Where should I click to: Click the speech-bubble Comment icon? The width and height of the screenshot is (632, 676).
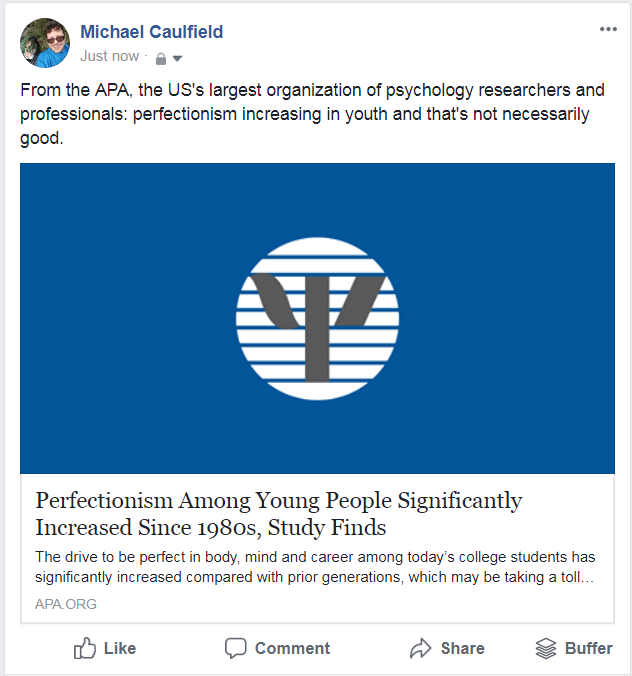point(235,648)
